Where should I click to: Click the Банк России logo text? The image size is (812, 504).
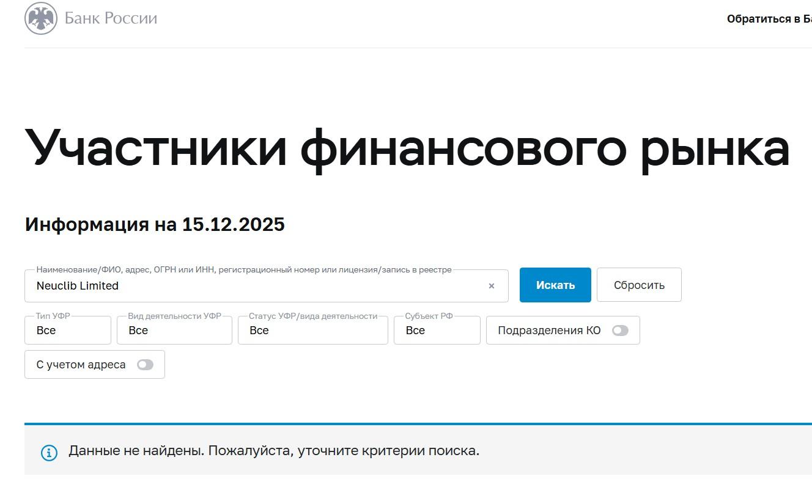(111, 17)
